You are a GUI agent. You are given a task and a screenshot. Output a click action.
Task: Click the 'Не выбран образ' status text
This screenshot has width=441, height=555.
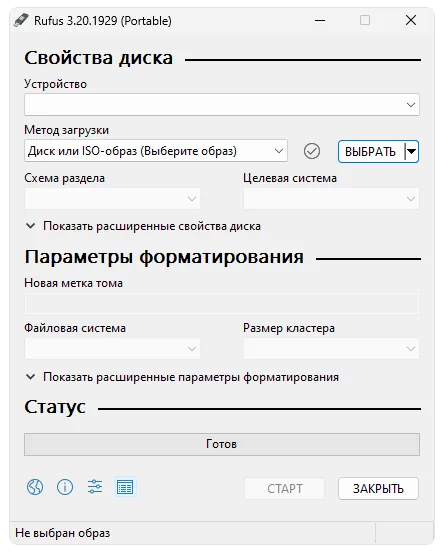tap(63, 533)
